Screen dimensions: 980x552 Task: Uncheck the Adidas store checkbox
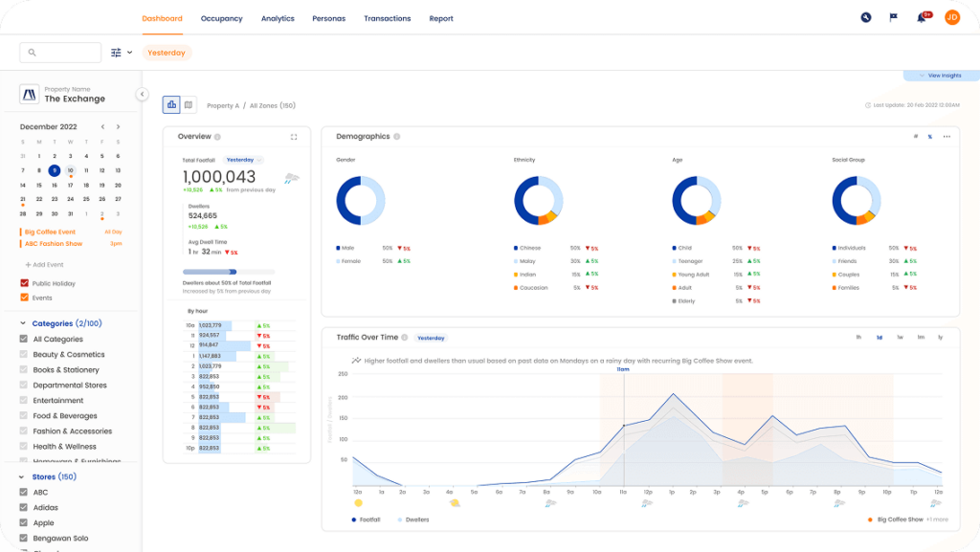click(x=24, y=508)
